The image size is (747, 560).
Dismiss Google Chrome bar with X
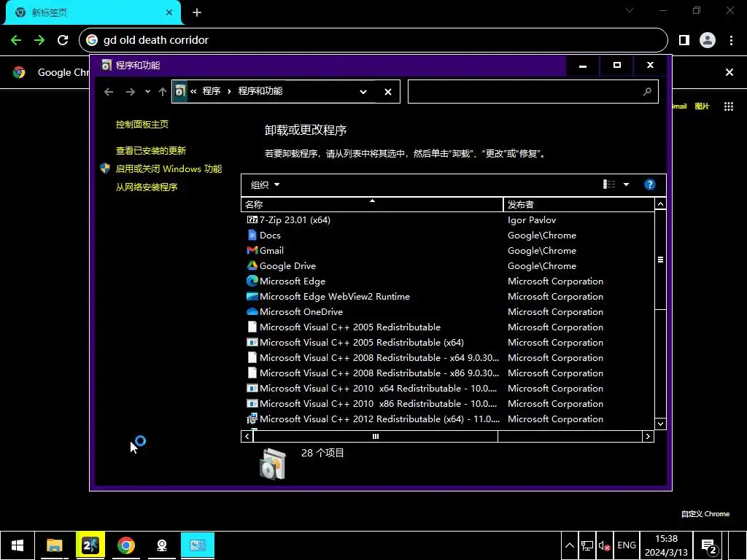tap(729, 72)
